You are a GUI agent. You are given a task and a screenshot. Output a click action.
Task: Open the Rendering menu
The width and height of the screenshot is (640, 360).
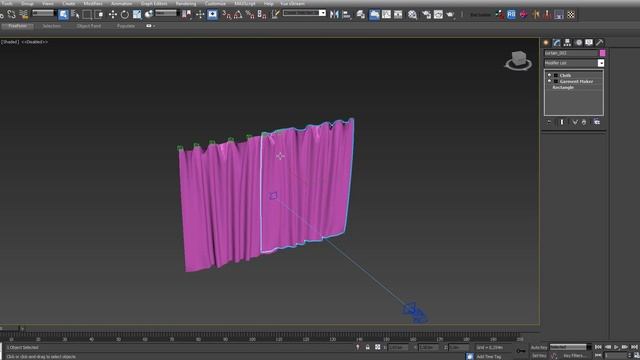(186, 3)
